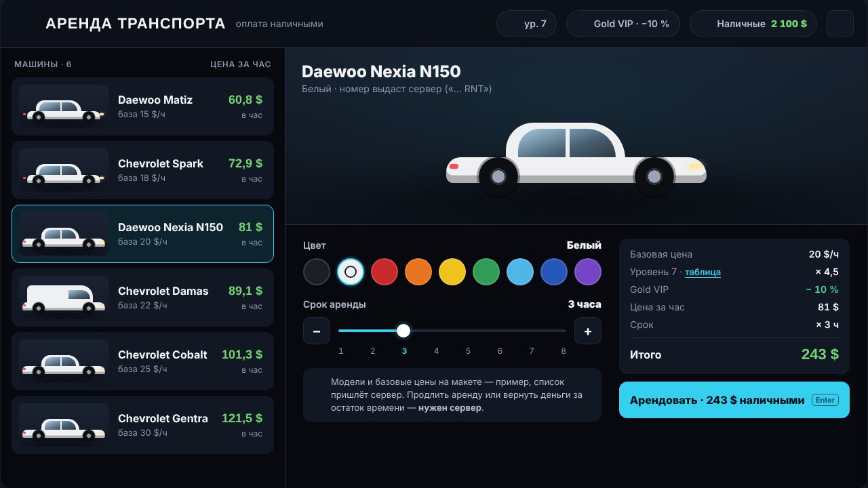Image resolution: width=868 pixels, height=488 pixels.
Task: Click the "Gold VIP · −10 %" pill
Action: 623,24
